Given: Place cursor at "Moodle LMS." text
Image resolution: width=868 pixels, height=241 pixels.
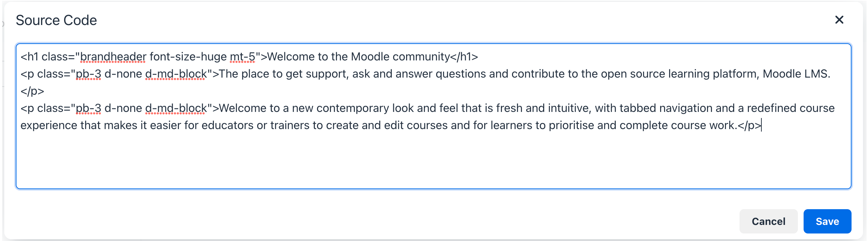Looking at the screenshot, I should click(x=796, y=74).
